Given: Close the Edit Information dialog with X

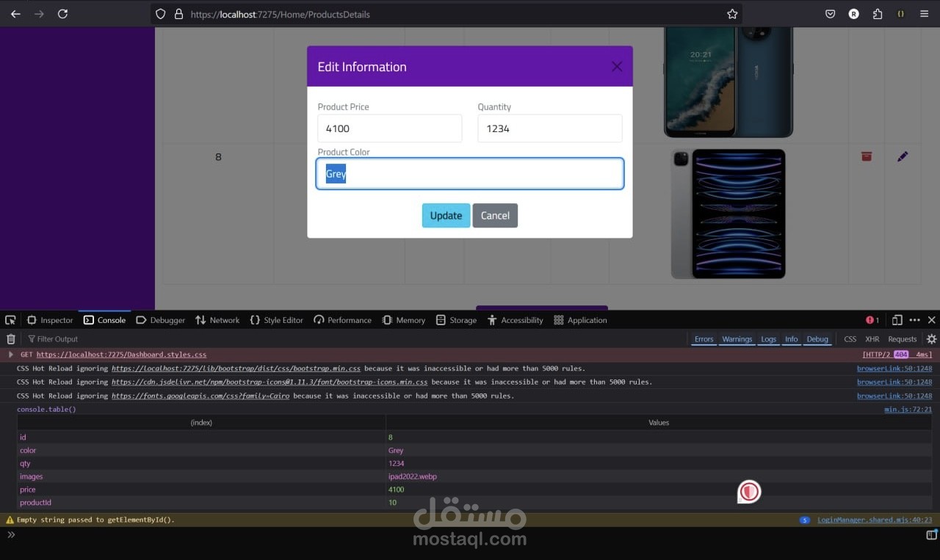Looking at the screenshot, I should [x=617, y=67].
